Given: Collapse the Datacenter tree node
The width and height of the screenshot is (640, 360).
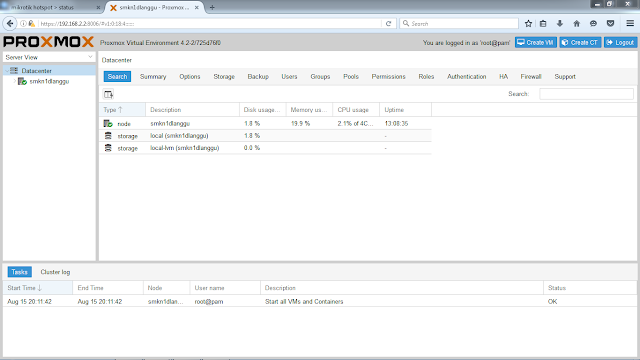Looking at the screenshot, I should pyautogui.click(x=7, y=71).
